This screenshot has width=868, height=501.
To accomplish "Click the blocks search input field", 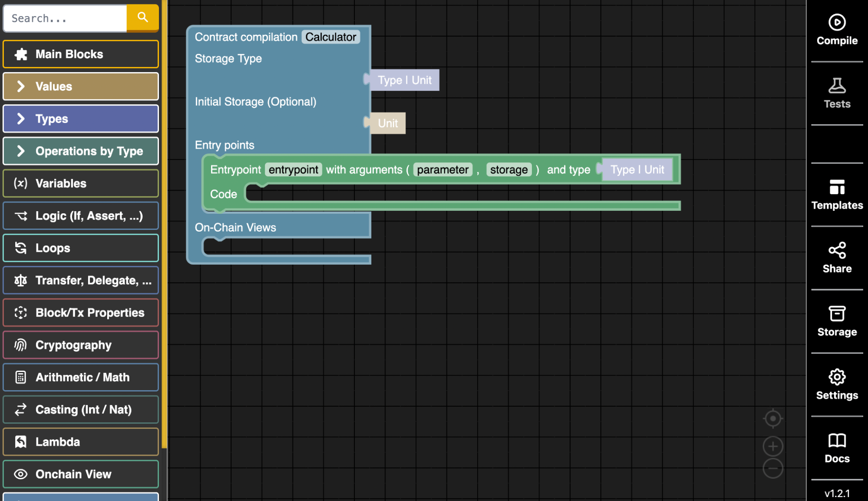I will pyautogui.click(x=65, y=19).
